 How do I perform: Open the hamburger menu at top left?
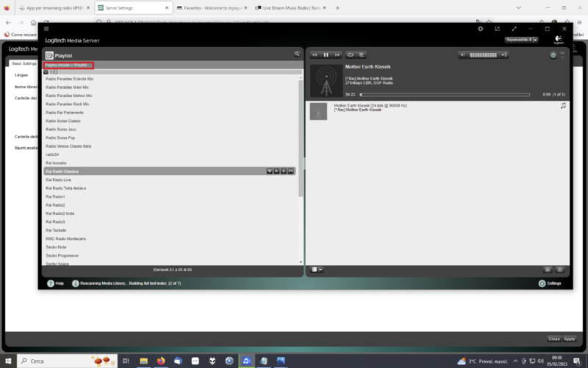coord(47,29)
